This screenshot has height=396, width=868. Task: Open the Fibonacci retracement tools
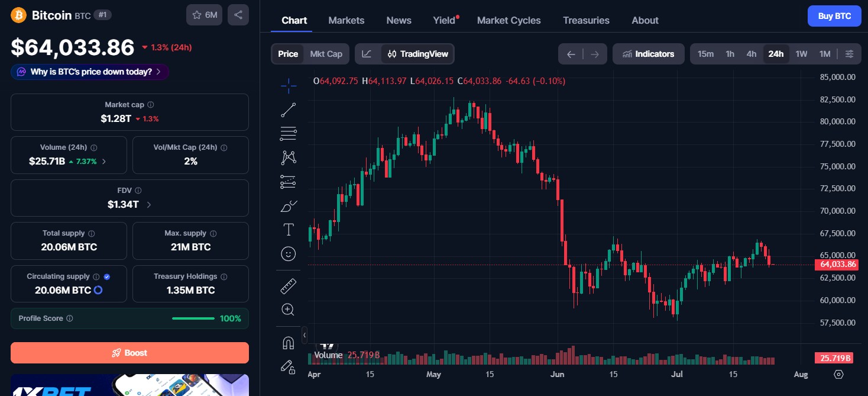[x=289, y=134]
